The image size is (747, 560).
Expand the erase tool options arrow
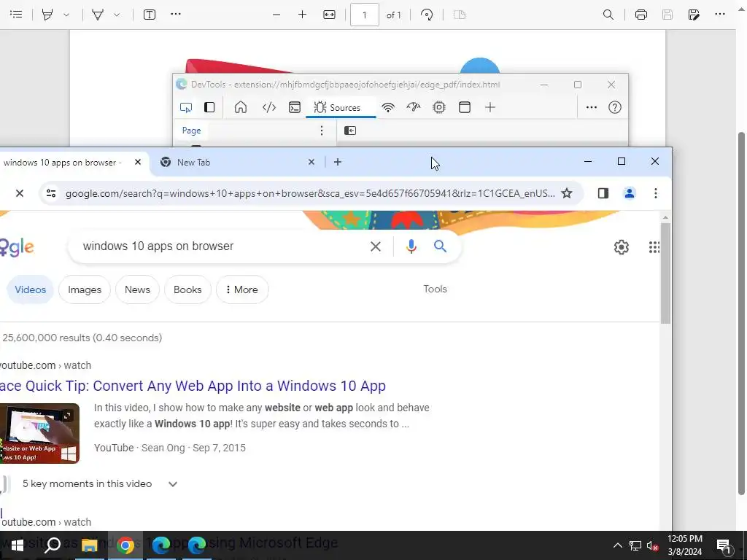(x=116, y=15)
